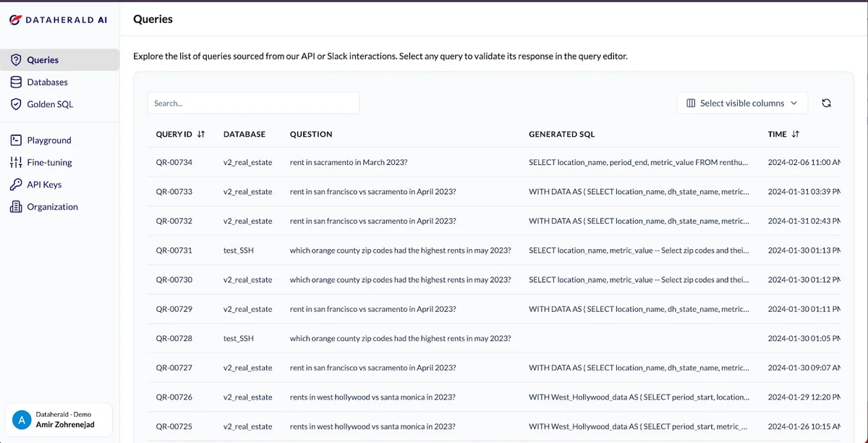Viewport: 868px width, 443px height.
Task: Expand the visible columns chevron arrow
Action: (794, 103)
